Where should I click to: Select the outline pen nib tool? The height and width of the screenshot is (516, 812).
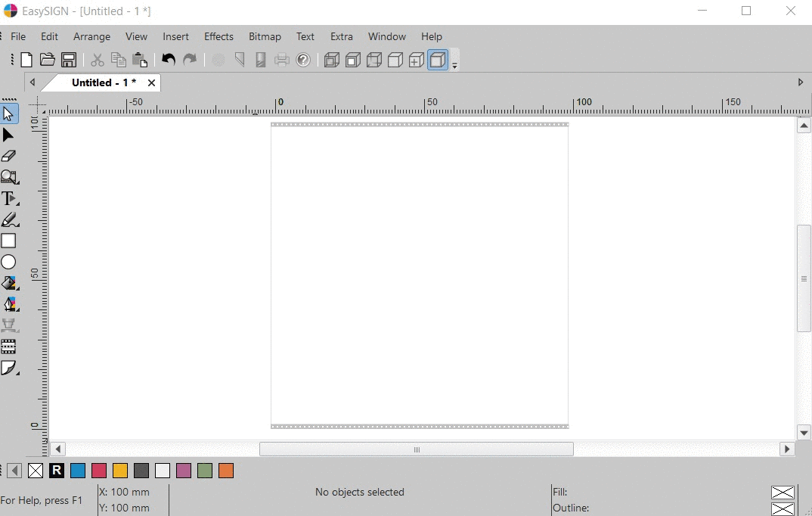pos(9,304)
